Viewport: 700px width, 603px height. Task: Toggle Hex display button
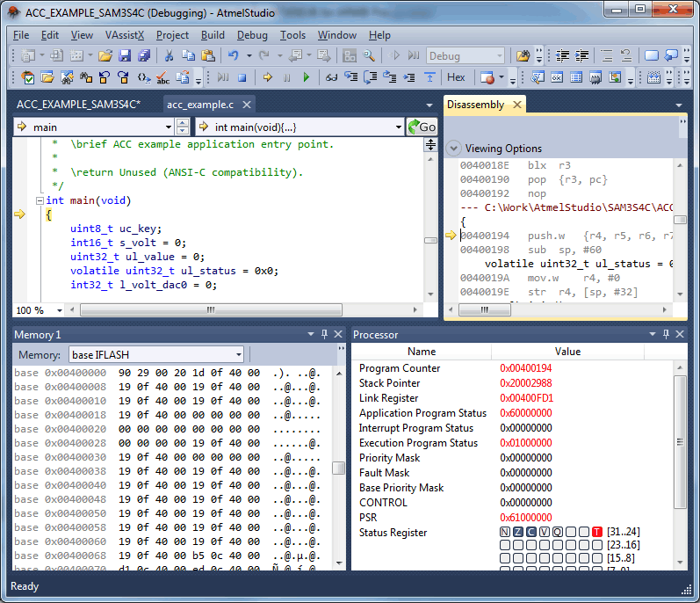[x=457, y=77]
